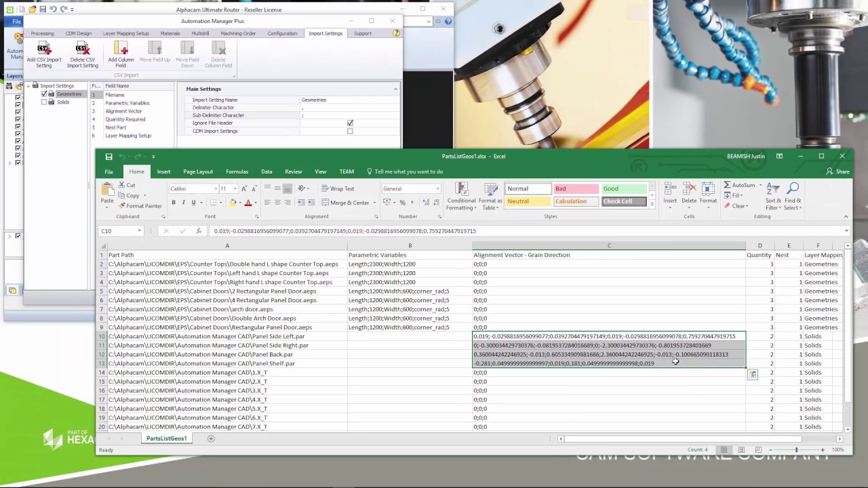
Task: Toggle Italic formatting in Excel
Action: pyautogui.click(x=183, y=203)
